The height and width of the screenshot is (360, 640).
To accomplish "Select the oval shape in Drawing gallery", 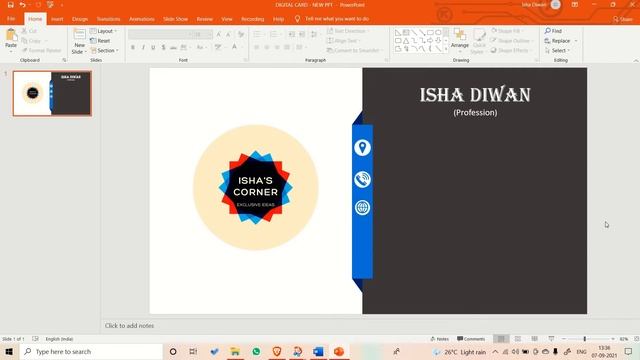I will point(438,32).
